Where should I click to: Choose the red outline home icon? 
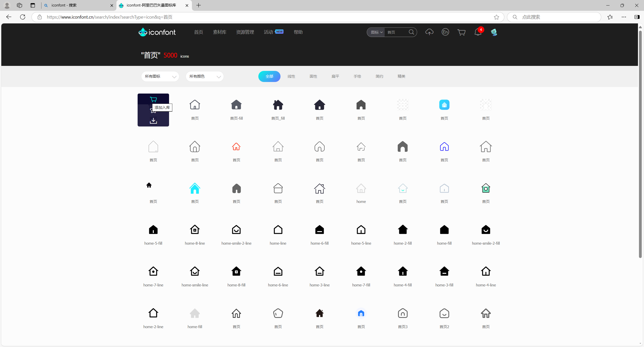(x=236, y=146)
